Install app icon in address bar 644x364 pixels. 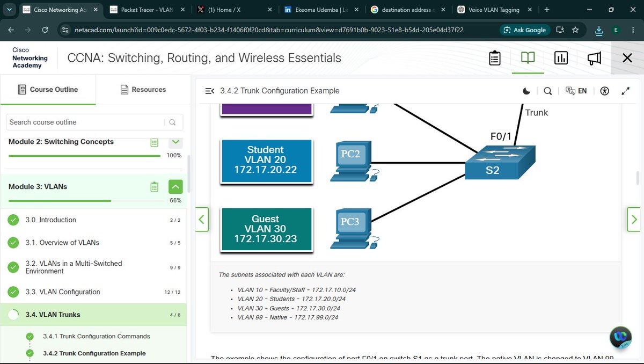pos(560,30)
